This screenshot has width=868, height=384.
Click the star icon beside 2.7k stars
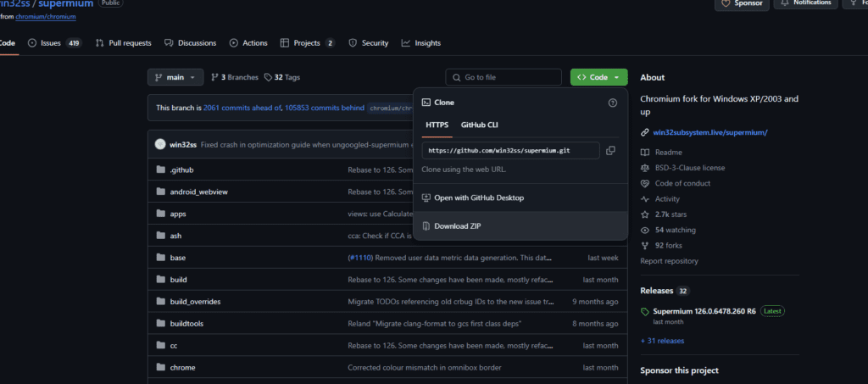click(644, 214)
